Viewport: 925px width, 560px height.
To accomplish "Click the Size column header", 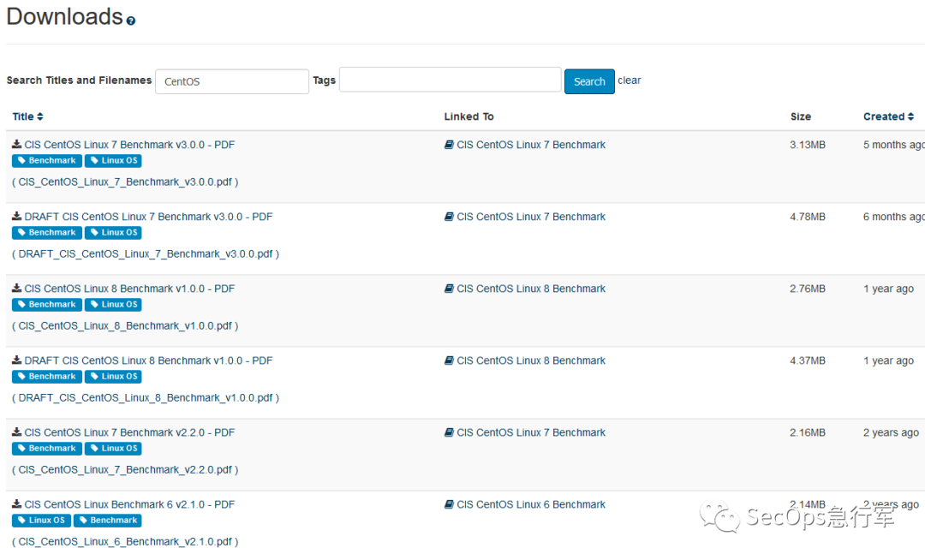I will coord(801,116).
